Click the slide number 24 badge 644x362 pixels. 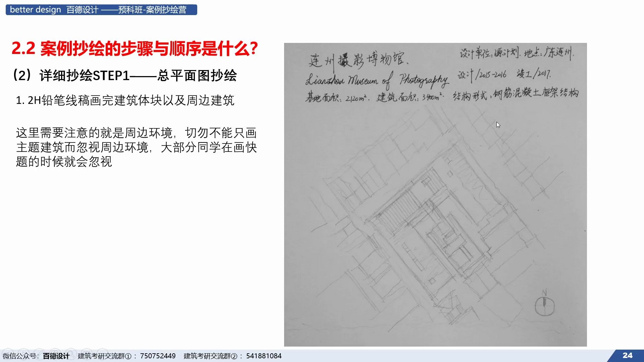pyautogui.click(x=627, y=356)
